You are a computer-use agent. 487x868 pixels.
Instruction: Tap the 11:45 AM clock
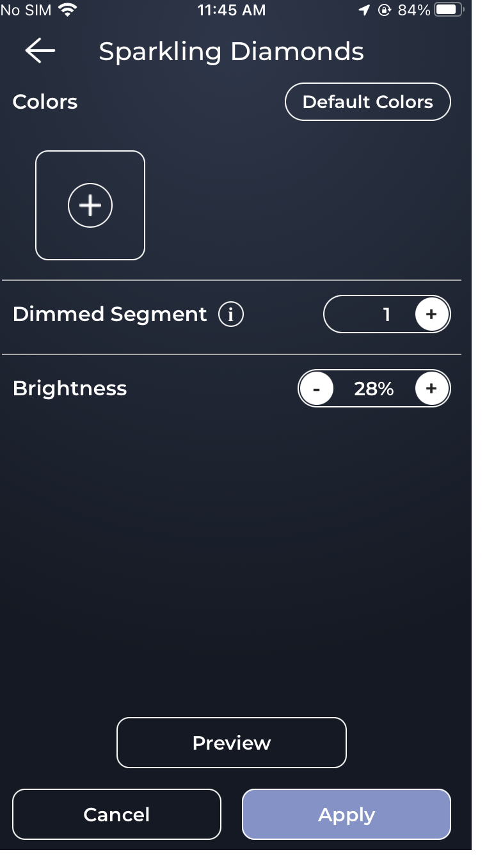point(231,10)
